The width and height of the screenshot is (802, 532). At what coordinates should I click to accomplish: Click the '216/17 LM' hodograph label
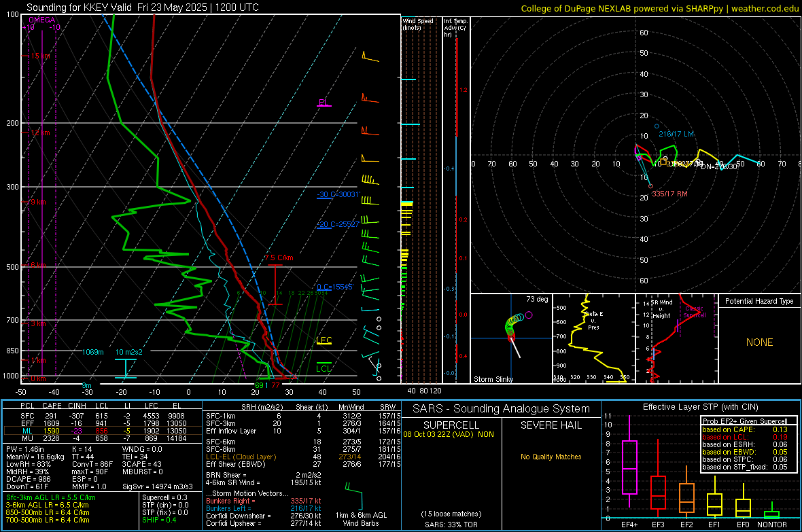(676, 134)
